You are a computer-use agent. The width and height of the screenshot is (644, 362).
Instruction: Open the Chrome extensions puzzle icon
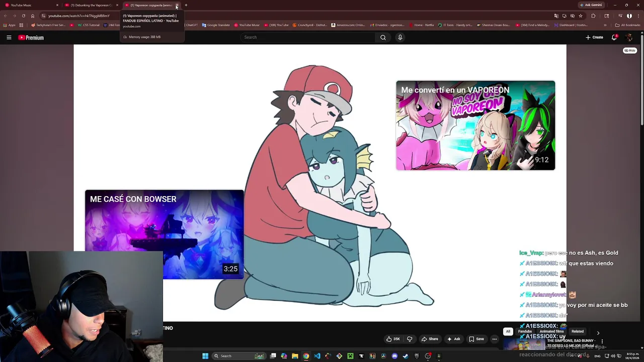coord(593,16)
